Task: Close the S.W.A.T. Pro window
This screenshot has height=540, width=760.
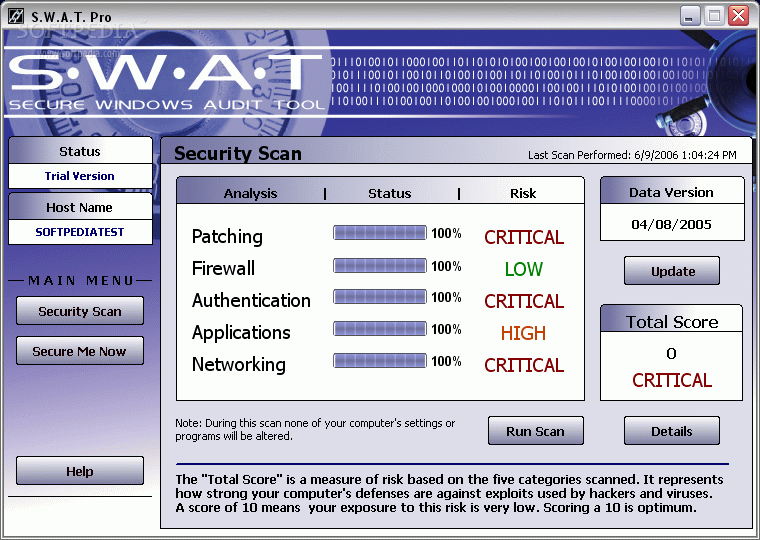Action: [x=739, y=16]
